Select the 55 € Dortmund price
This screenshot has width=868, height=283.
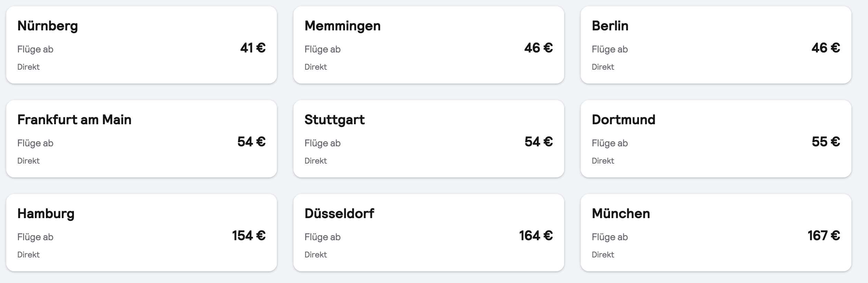coord(826,142)
